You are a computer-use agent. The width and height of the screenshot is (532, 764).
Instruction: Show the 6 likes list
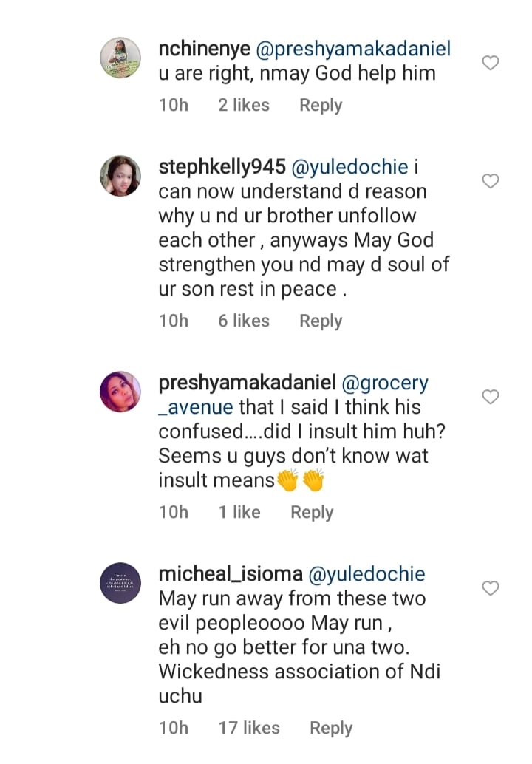244,321
